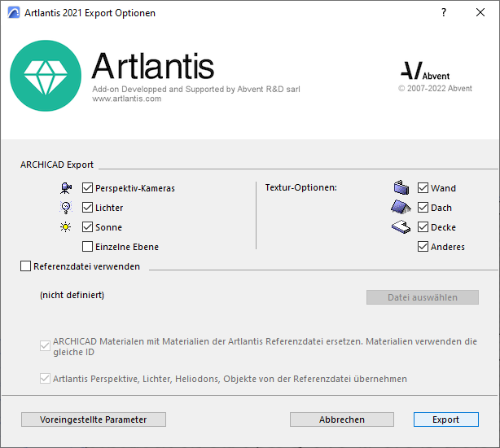Image resolution: width=500 pixels, height=448 pixels.
Task: Click the www.artlantis.com text
Action: tap(126, 99)
